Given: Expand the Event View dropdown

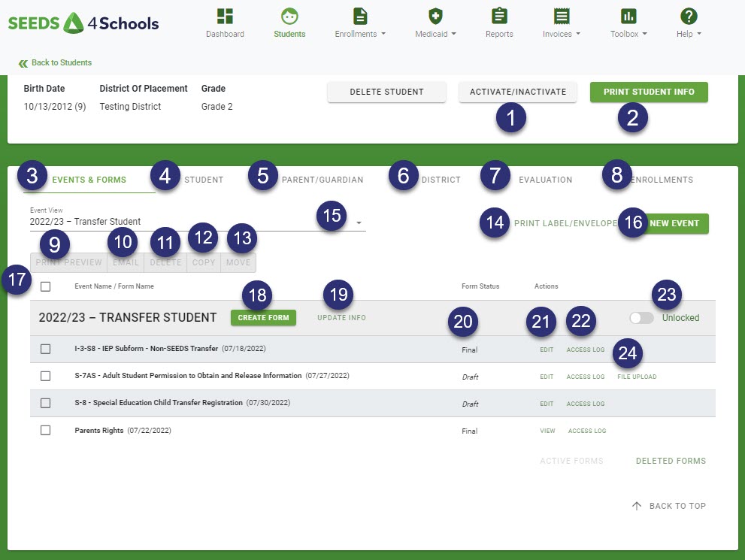Looking at the screenshot, I should pos(198,222).
